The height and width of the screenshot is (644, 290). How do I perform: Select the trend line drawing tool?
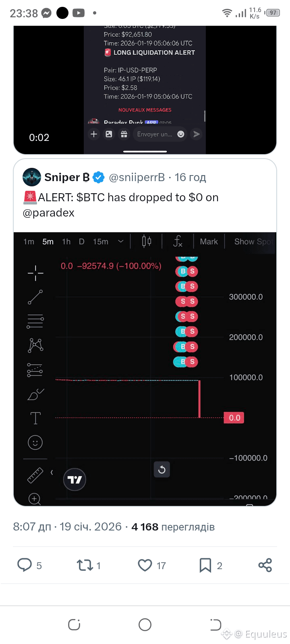tap(35, 297)
